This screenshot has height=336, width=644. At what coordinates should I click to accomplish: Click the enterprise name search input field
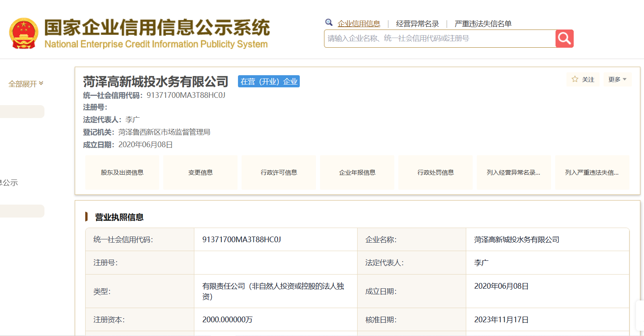440,39
